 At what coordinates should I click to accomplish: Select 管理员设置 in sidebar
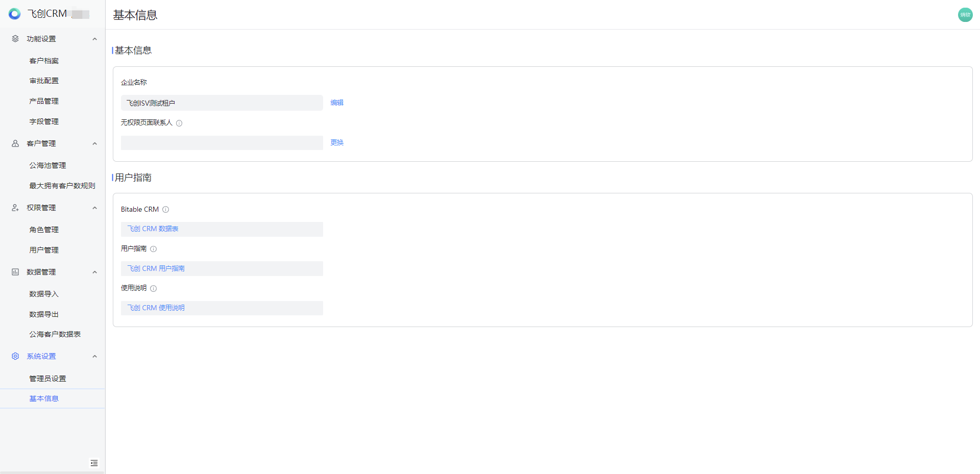(47, 379)
